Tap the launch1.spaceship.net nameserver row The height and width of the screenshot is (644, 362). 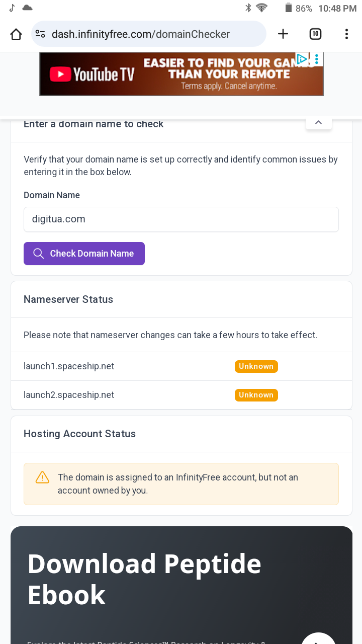(x=181, y=366)
